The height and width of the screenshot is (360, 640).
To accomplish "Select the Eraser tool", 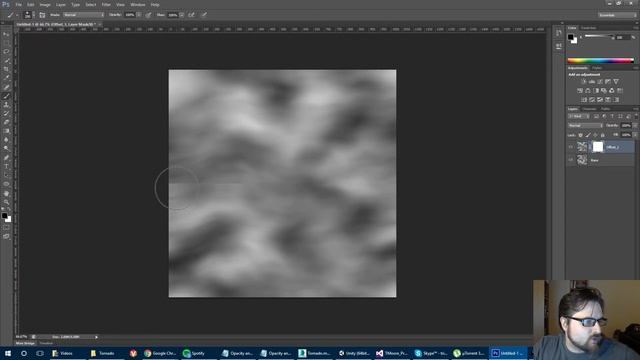I will pos(7,122).
